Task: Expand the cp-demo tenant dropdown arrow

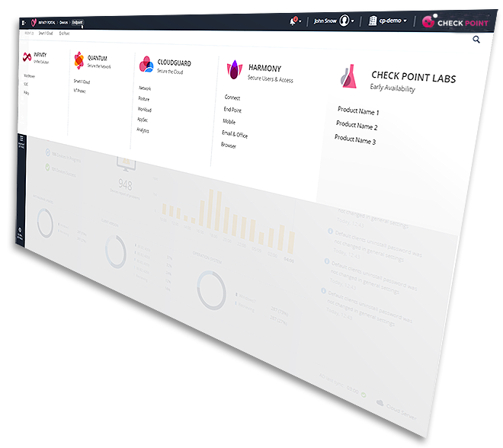Action: [x=405, y=21]
